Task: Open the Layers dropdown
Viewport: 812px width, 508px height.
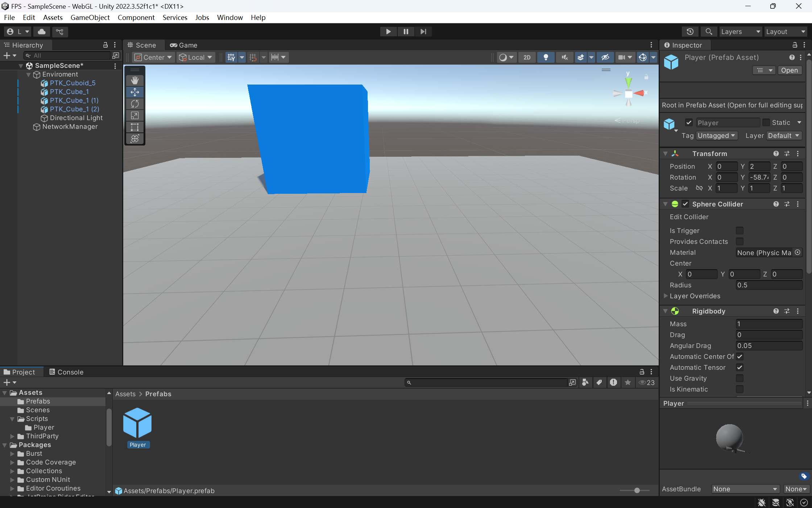Action: pos(740,32)
